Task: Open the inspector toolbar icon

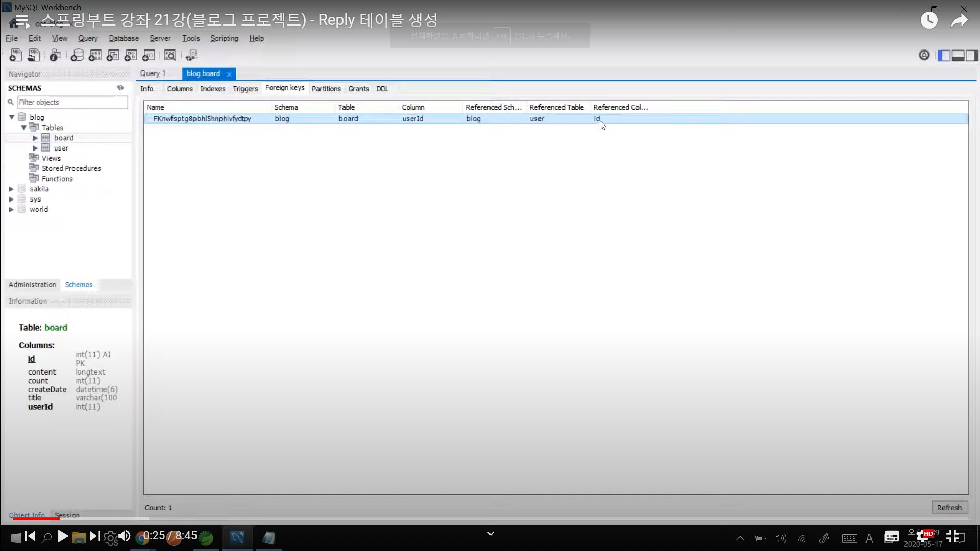Action: 55,55
